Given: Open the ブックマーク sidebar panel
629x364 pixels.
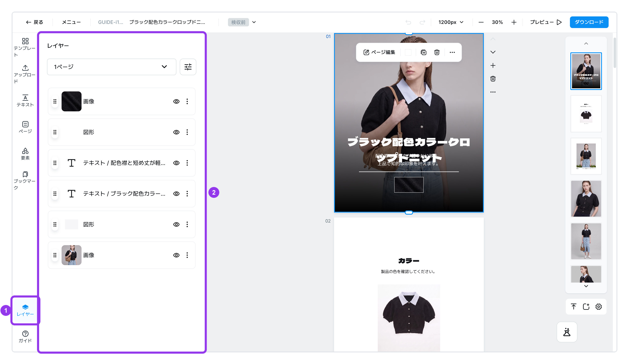Looking at the screenshot, I should tap(25, 181).
